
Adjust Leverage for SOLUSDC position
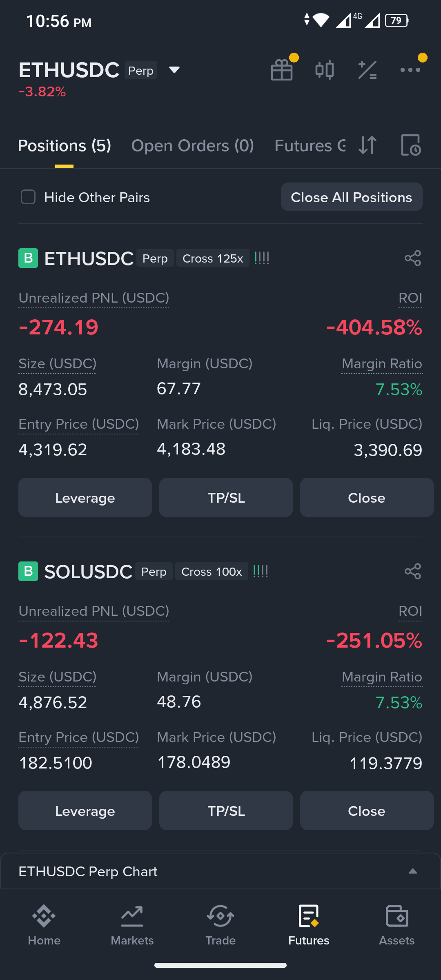(85, 811)
